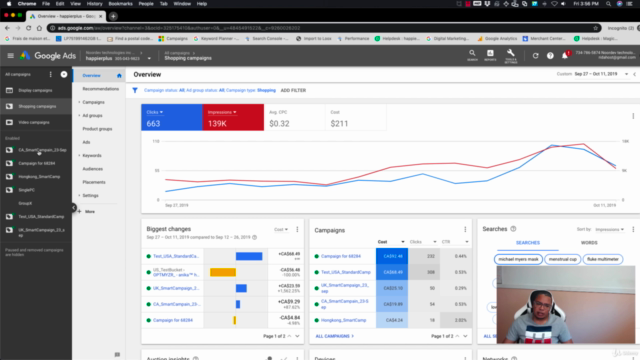Image resolution: width=640 pixels, height=360 pixels.
Task: Switch to the SEARCHES tab
Action: point(527,243)
